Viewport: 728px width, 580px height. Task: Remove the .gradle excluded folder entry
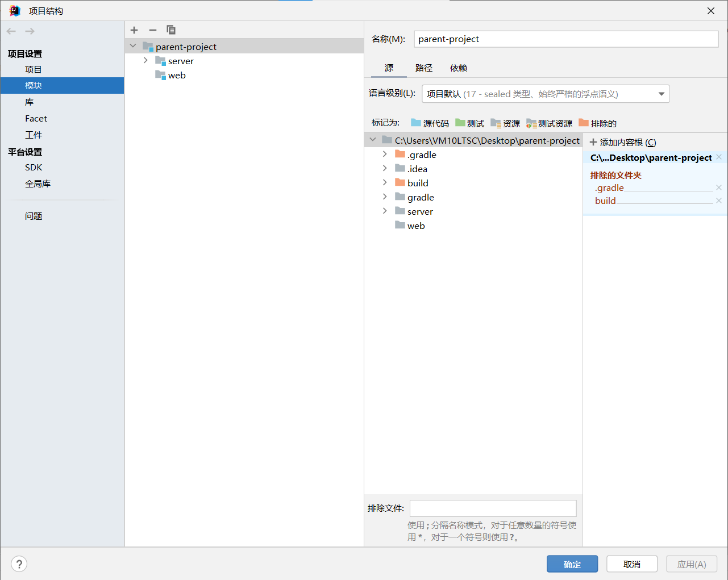[x=718, y=187]
